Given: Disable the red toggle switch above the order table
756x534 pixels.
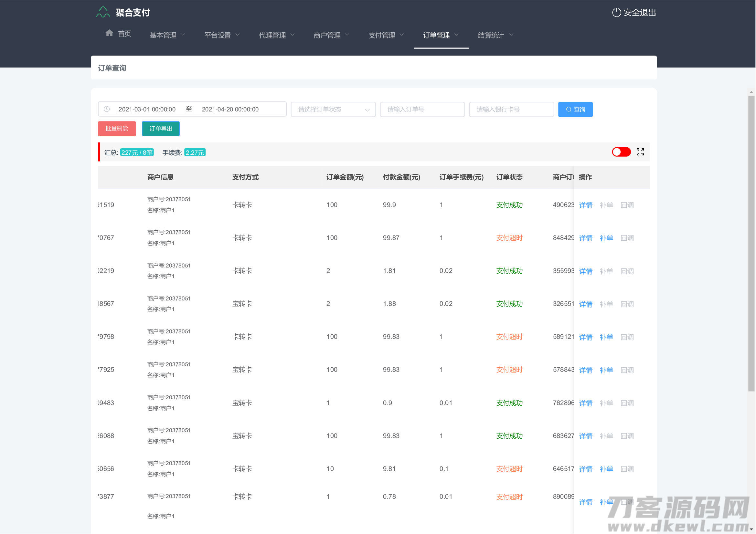Looking at the screenshot, I should pyautogui.click(x=621, y=152).
